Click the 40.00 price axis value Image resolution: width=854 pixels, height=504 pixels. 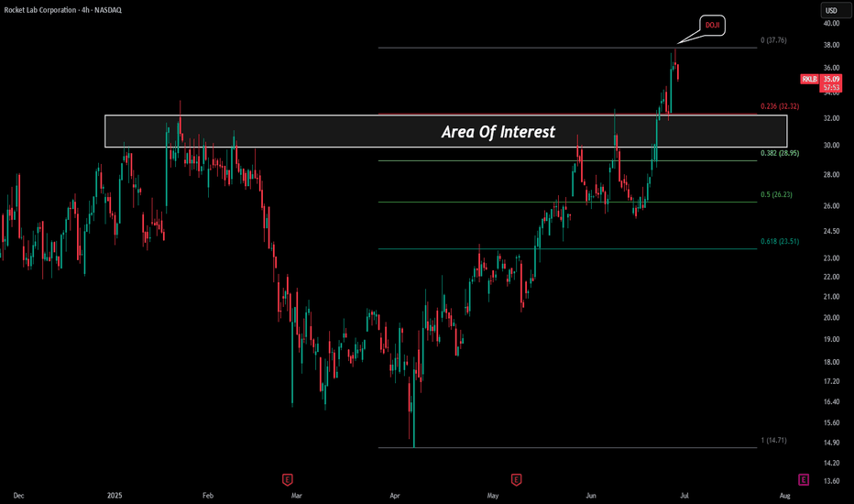pyautogui.click(x=831, y=24)
